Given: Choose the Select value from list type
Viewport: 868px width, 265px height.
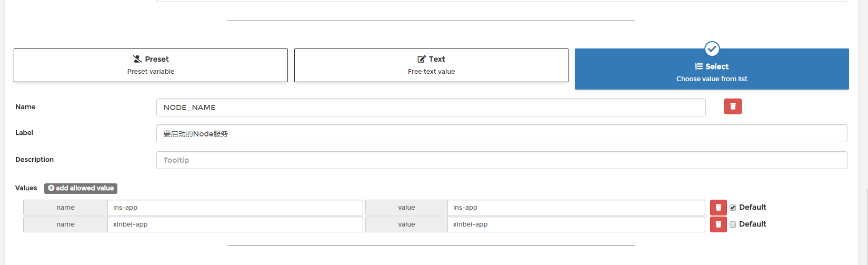Looking at the screenshot, I should [x=712, y=69].
